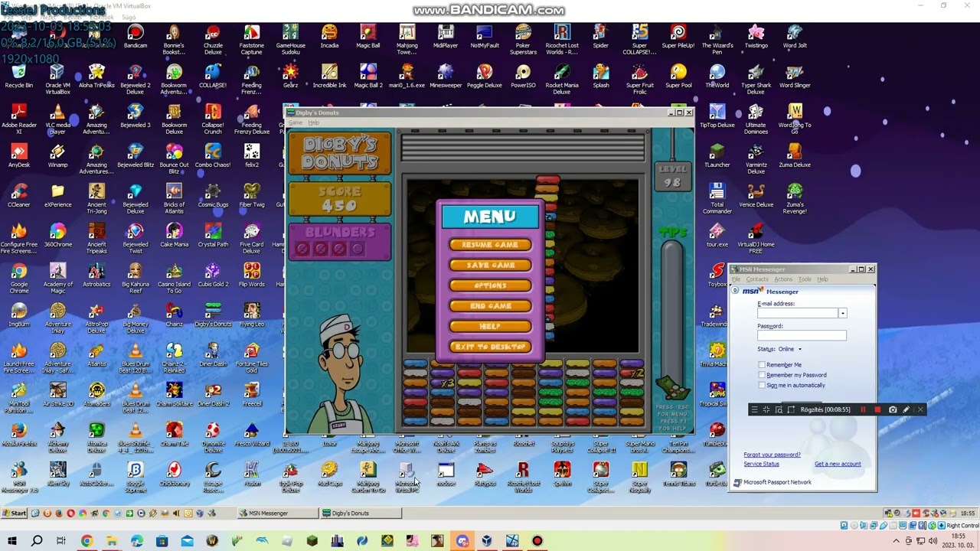Select the Total Commander shortcut
This screenshot has height=551, width=980.
coord(717,196)
